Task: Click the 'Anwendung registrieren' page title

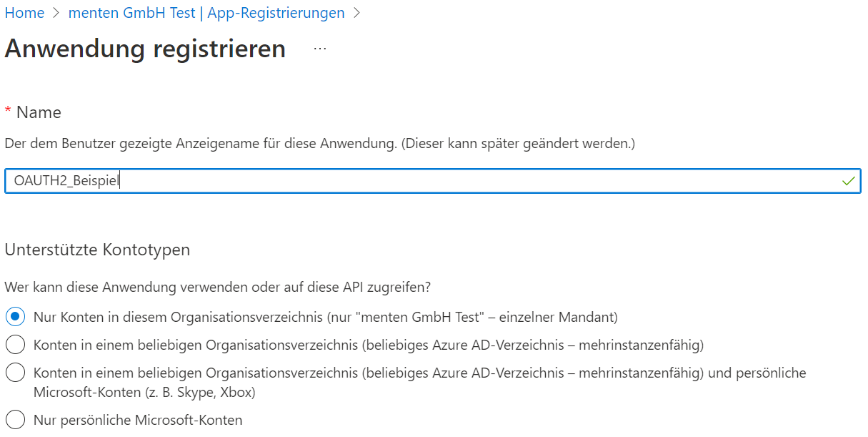Action: tap(145, 49)
